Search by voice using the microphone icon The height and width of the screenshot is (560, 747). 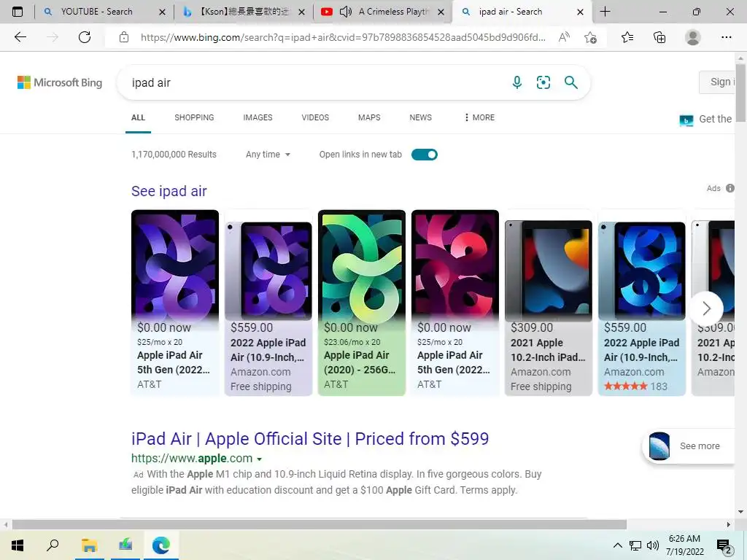pos(517,82)
